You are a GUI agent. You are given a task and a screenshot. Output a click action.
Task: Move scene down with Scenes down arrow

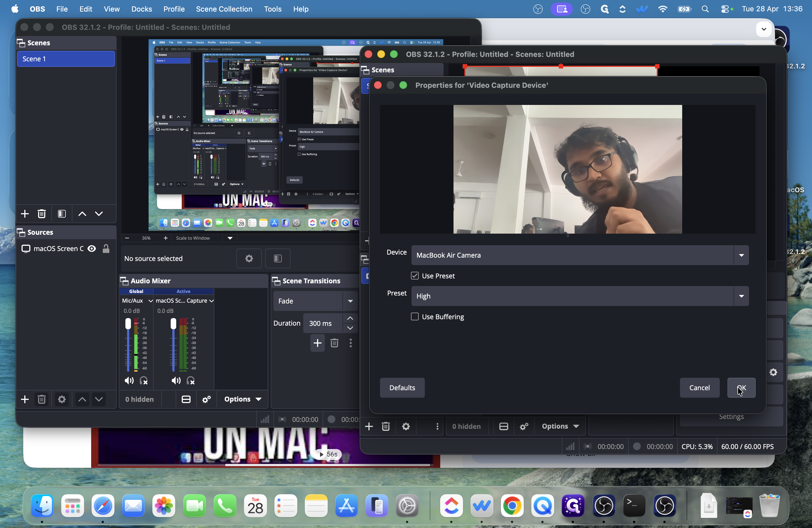click(x=99, y=214)
